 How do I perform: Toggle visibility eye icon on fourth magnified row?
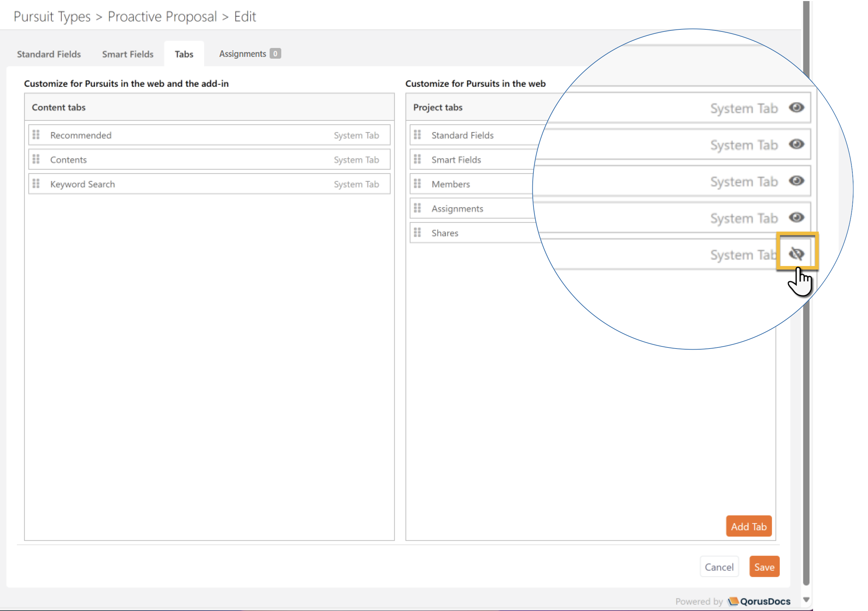click(796, 217)
